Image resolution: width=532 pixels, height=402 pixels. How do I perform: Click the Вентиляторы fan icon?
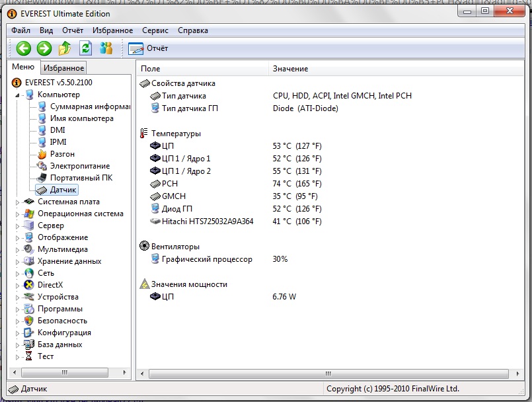click(x=144, y=246)
